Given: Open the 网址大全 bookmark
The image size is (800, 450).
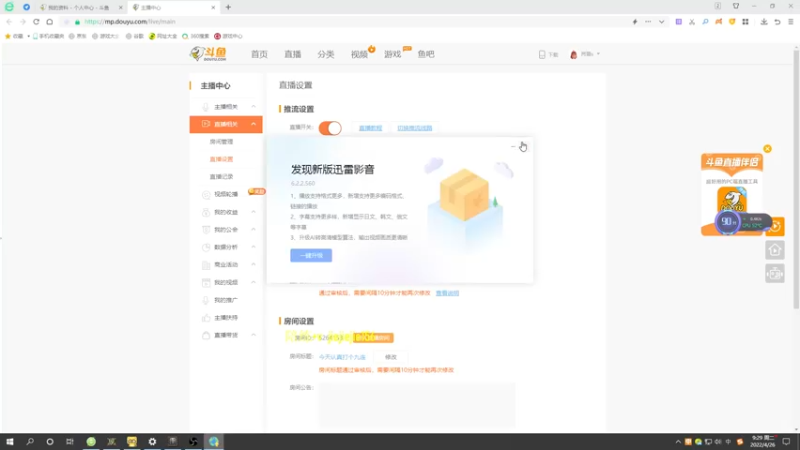Looking at the screenshot, I should tap(163, 36).
